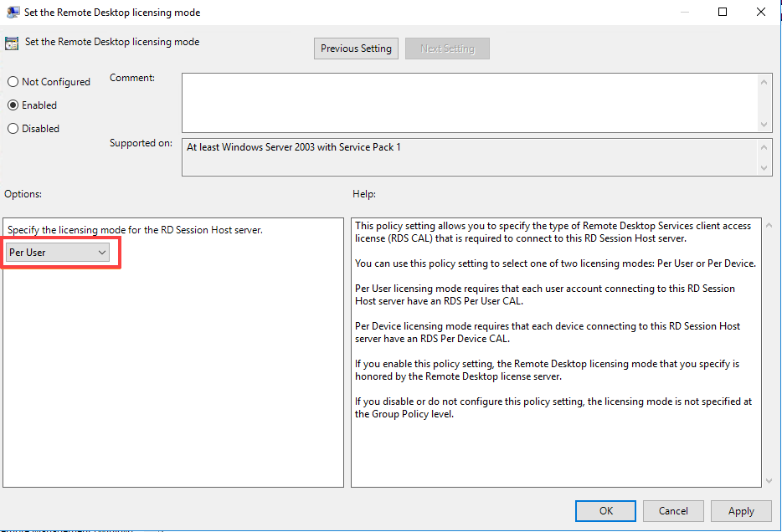Click the Previous Setting button
The height and width of the screenshot is (532, 782).
(x=356, y=49)
